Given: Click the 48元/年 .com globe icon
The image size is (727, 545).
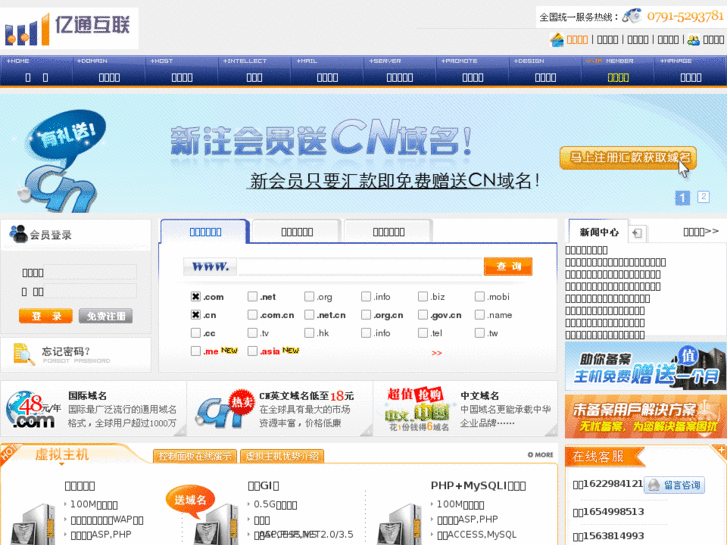Looking at the screenshot, I should click(33, 410).
